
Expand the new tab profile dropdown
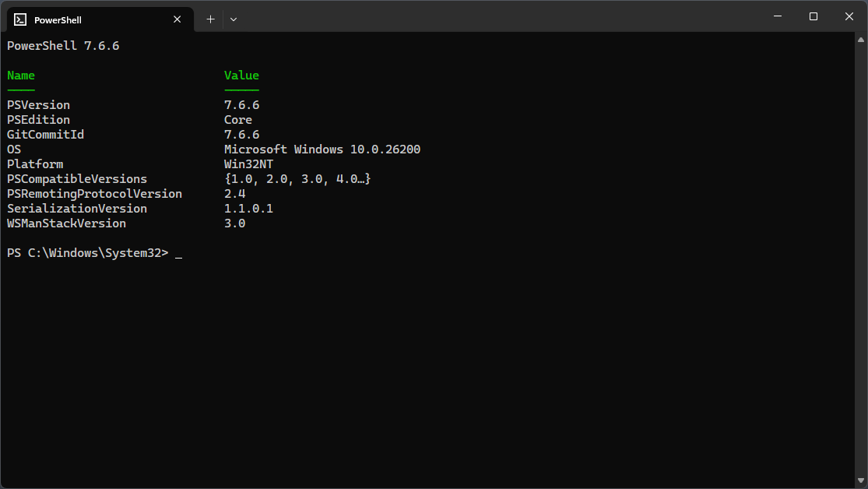[234, 19]
